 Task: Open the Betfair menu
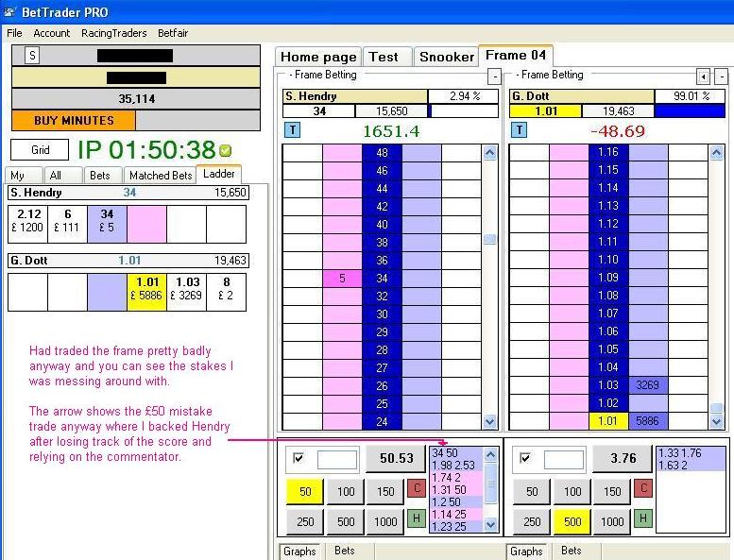(x=173, y=33)
